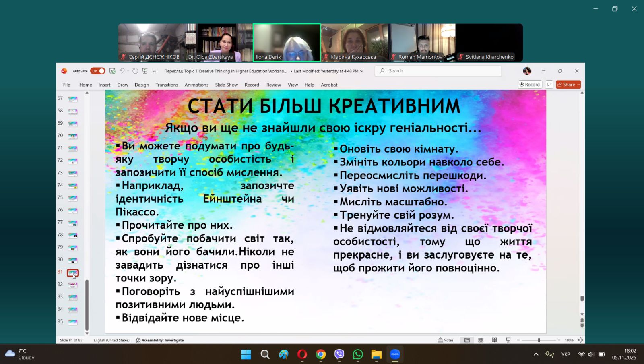
Task: Open the Transitions tab
Action: pyautogui.click(x=167, y=85)
